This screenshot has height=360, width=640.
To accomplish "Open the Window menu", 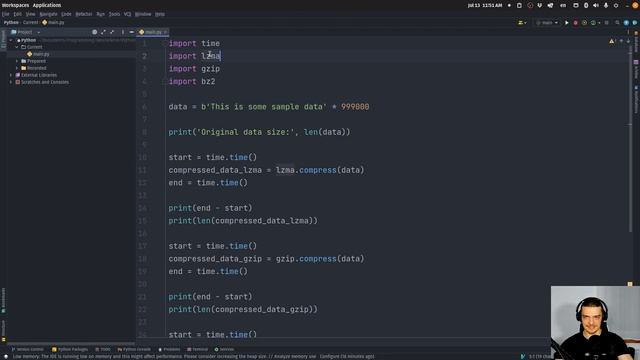I will click(x=143, y=14).
